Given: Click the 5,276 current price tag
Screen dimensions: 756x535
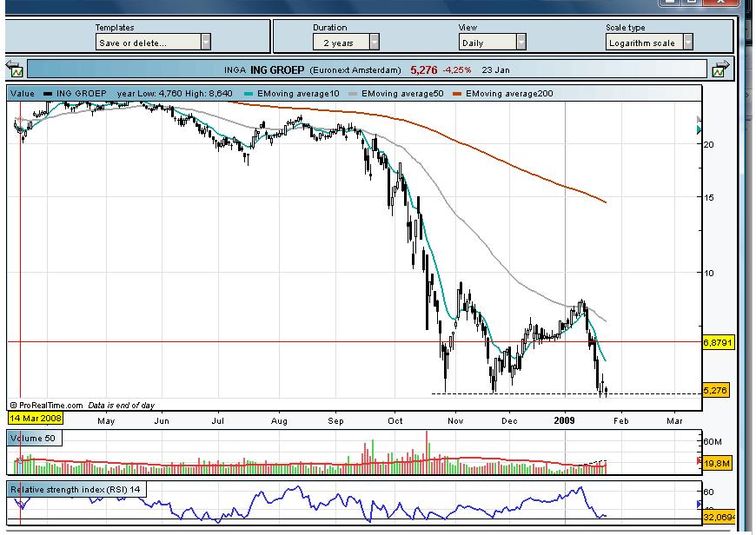Looking at the screenshot, I should (715, 390).
